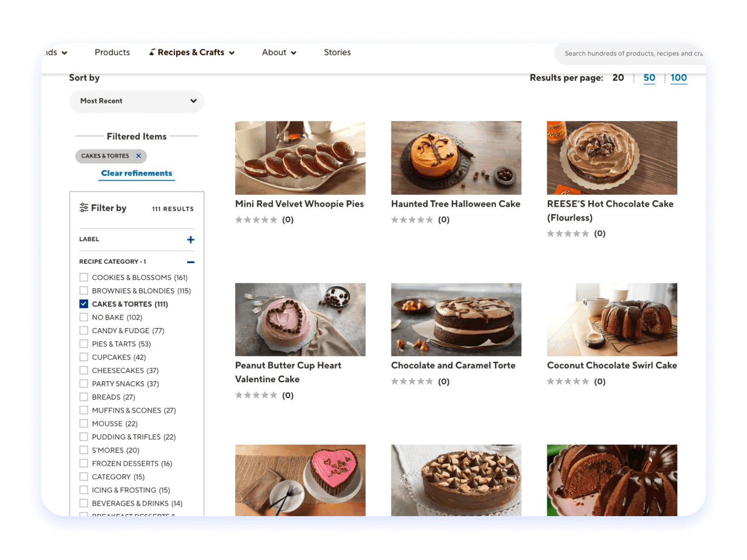
Task: Click star rating under Haunted Tree Halloween Cake
Action: coord(412,220)
